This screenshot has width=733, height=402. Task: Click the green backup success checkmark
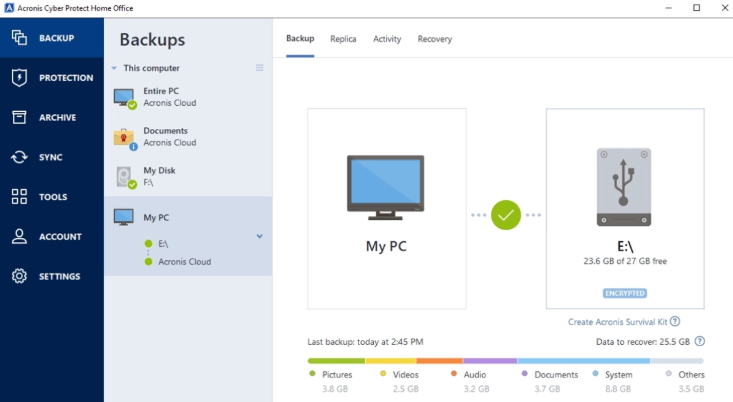pyautogui.click(x=506, y=215)
